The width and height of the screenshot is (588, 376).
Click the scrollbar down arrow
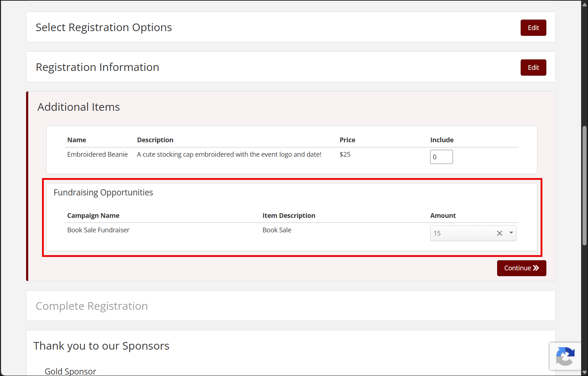tap(584, 372)
